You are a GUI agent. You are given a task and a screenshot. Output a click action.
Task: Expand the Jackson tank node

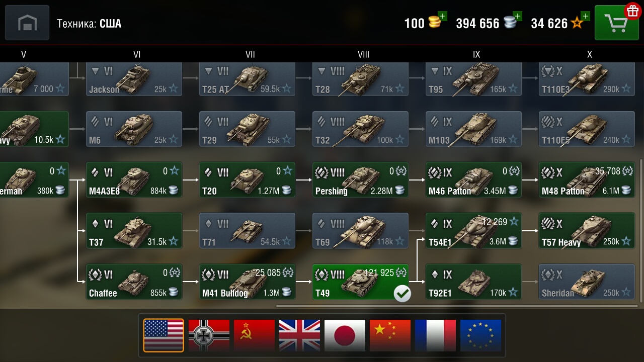pos(134,79)
